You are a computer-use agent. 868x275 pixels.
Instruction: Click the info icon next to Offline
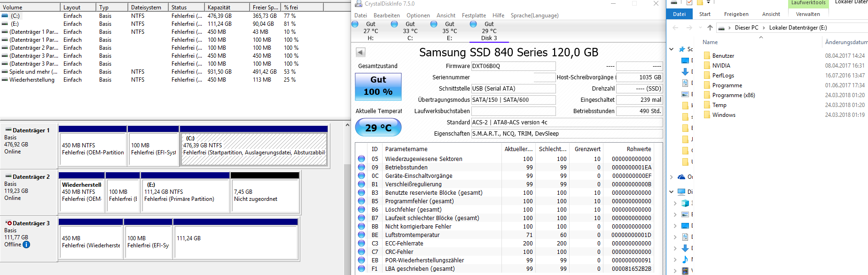[26, 244]
